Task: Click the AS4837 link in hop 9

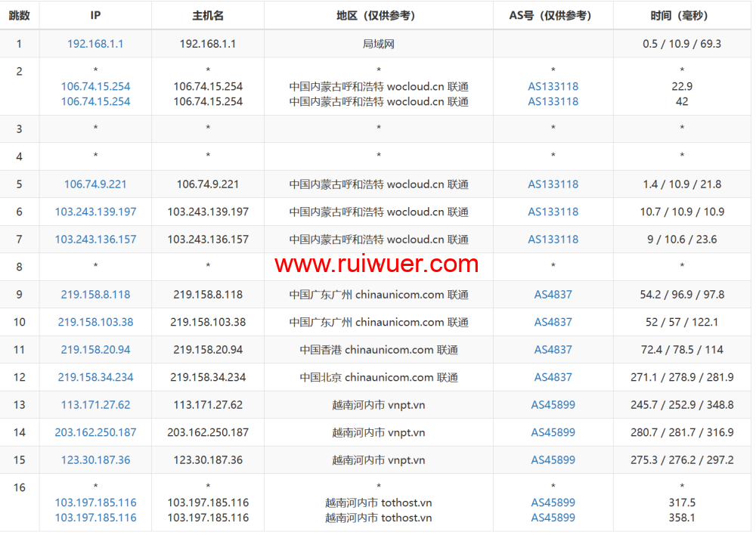Action: pos(553,295)
